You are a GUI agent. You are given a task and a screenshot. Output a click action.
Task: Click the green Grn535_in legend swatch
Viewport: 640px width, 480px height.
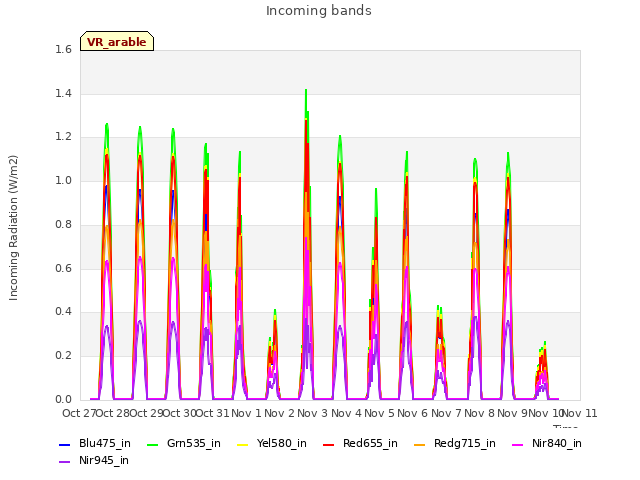tap(152, 444)
